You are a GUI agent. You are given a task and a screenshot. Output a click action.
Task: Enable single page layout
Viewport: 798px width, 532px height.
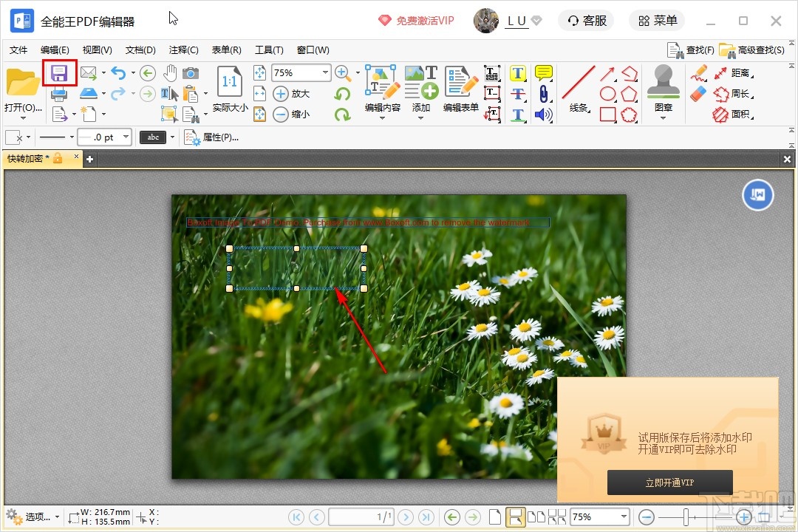click(494, 517)
